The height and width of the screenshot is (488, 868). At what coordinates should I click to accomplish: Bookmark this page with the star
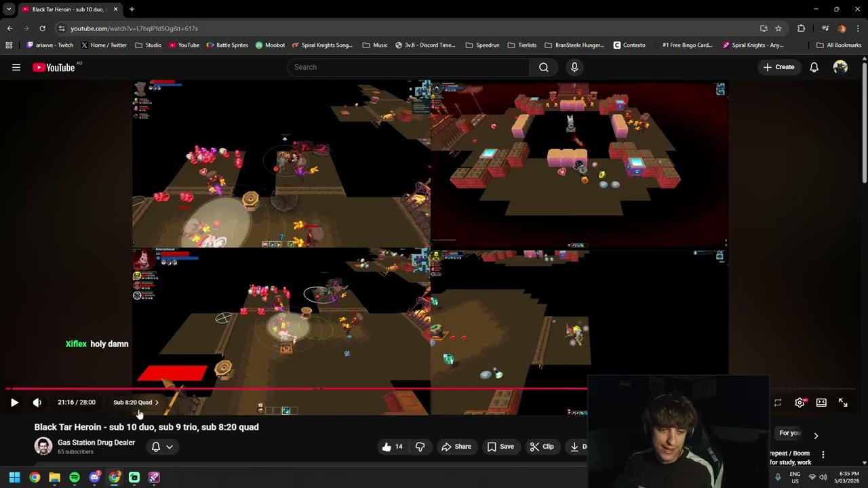pos(778,28)
